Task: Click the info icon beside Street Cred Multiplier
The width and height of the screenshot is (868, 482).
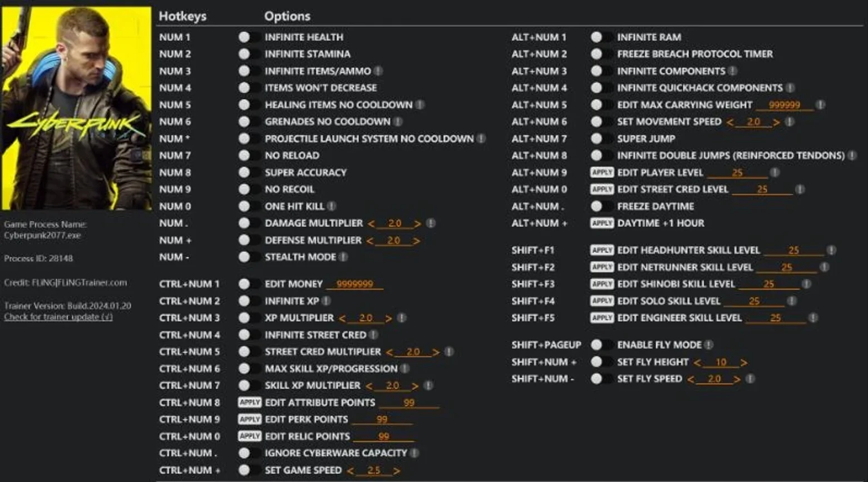Action: [x=449, y=352]
